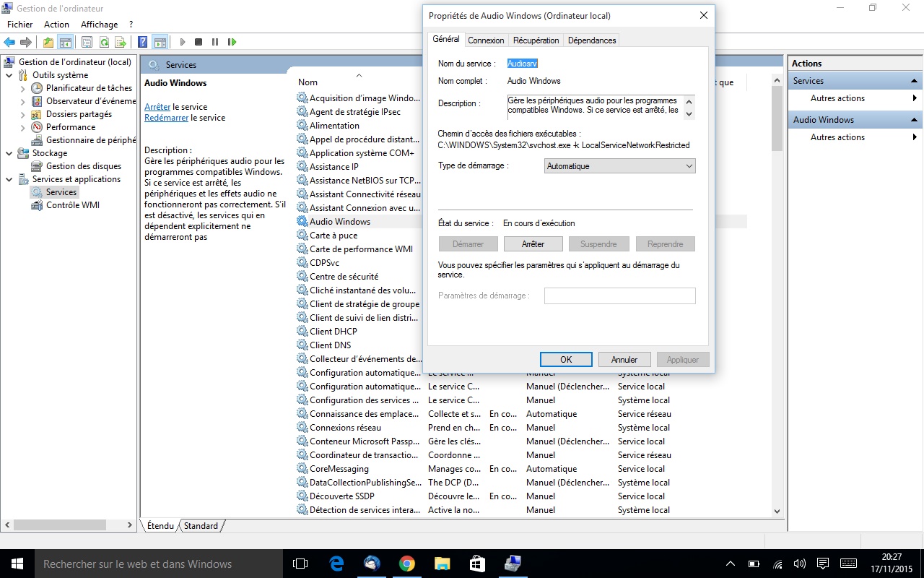Toggle the Action pane toolbar icon
The image size is (924, 578).
160,42
